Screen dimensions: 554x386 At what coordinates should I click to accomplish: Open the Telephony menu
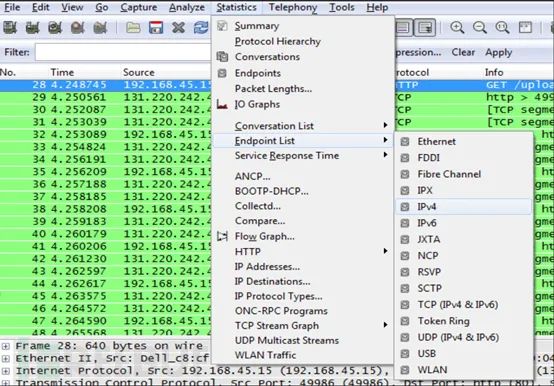tap(293, 7)
